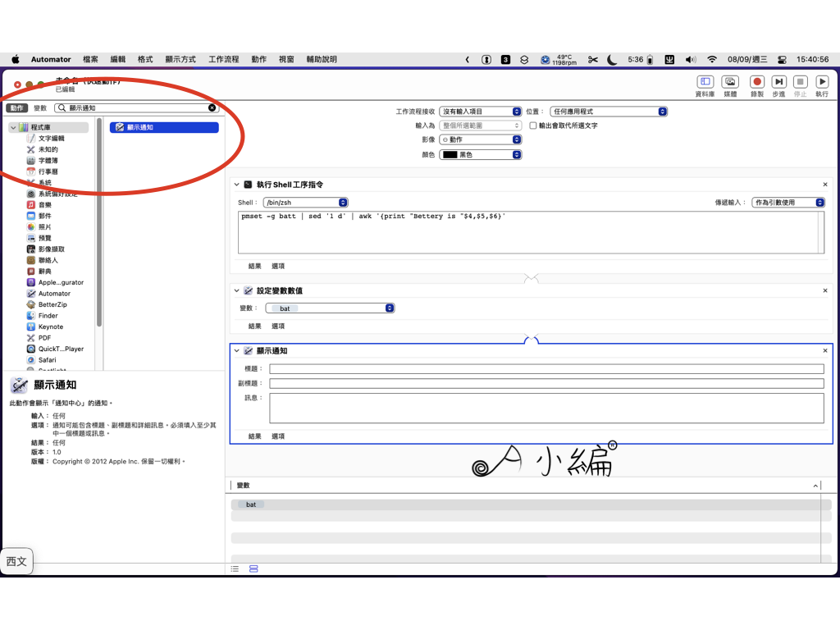Show 選項 of the 顯示通知 action
The width and height of the screenshot is (840, 630).
click(278, 436)
